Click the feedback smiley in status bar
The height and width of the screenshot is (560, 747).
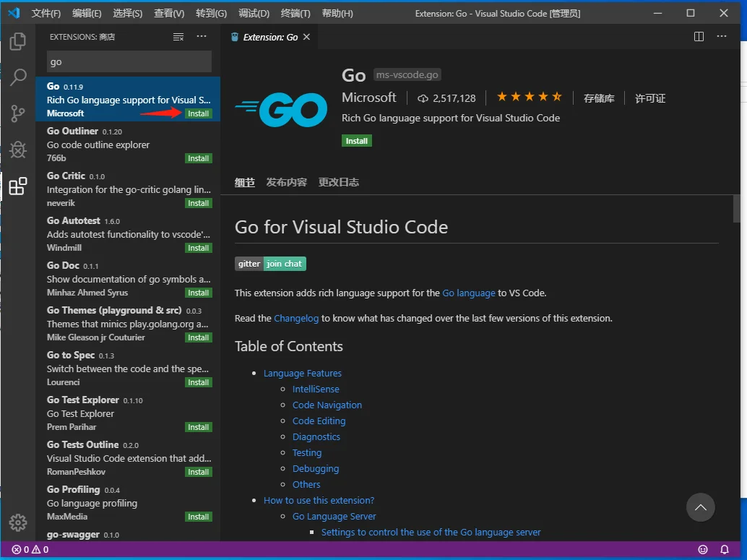click(703, 549)
